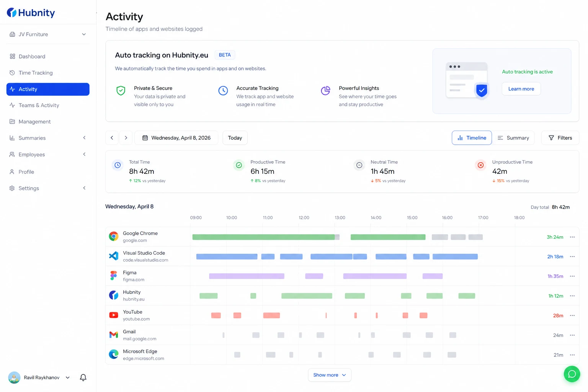Viewport: 588px width, 392px height.
Task: Click the Private & Secure shield icon
Action: pos(121,91)
